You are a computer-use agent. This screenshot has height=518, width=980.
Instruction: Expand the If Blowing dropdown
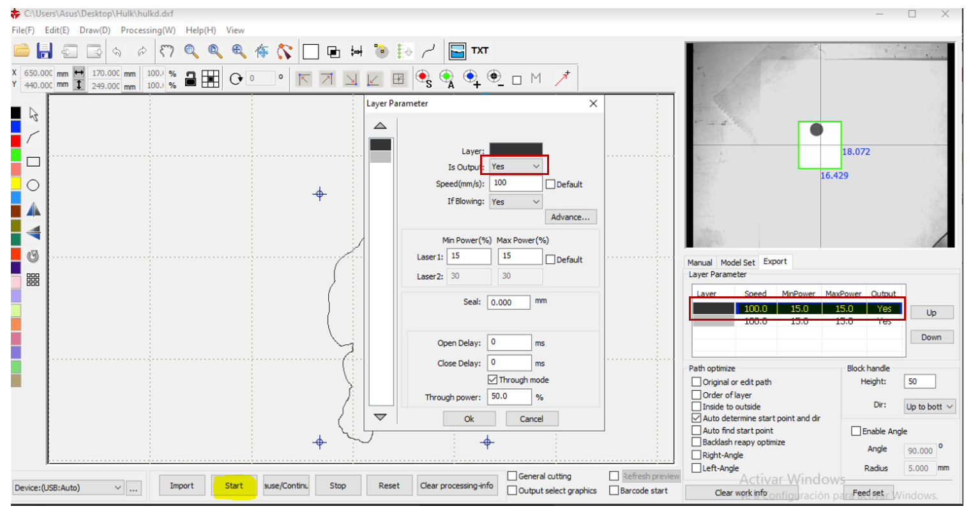click(516, 202)
